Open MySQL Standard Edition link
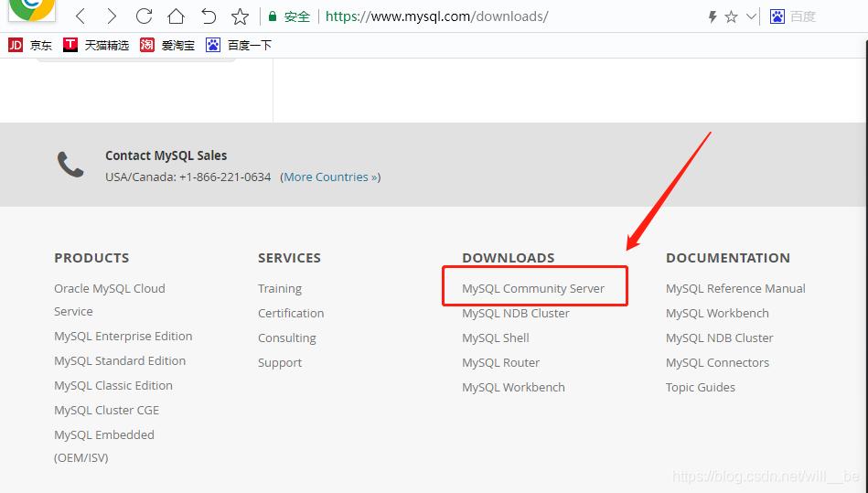The width and height of the screenshot is (868, 493). 120,360
